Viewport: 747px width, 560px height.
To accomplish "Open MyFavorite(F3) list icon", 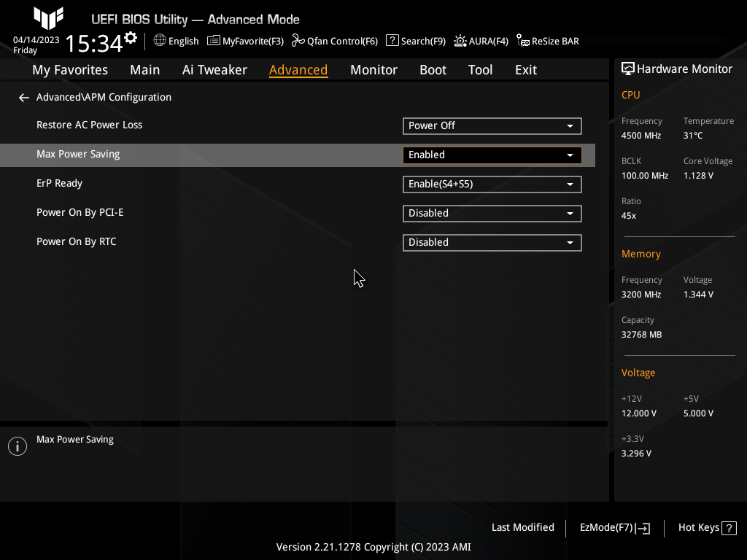I will click(214, 41).
